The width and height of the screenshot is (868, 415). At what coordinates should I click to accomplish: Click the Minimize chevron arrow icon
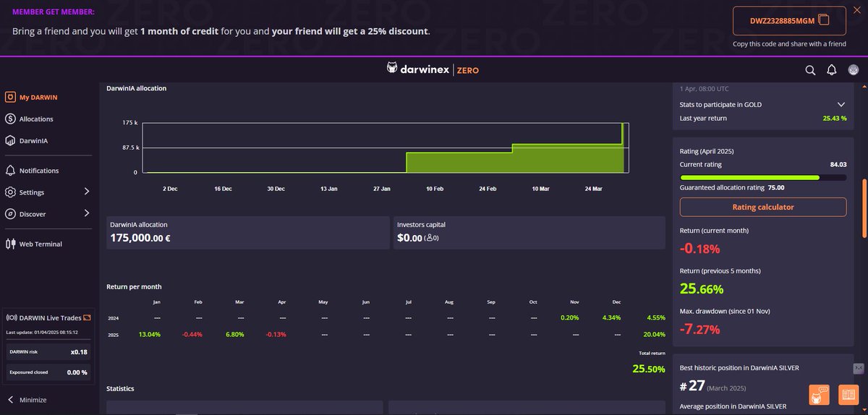point(11,400)
